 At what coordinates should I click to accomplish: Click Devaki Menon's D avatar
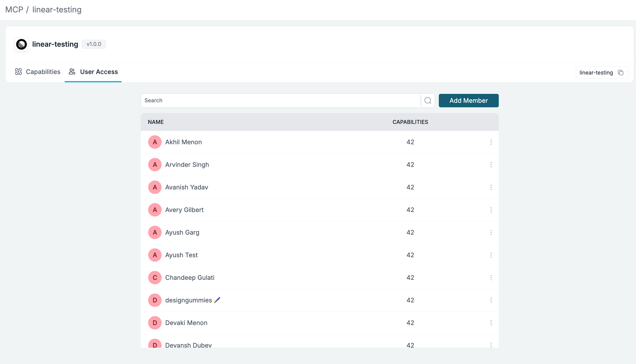(x=155, y=323)
